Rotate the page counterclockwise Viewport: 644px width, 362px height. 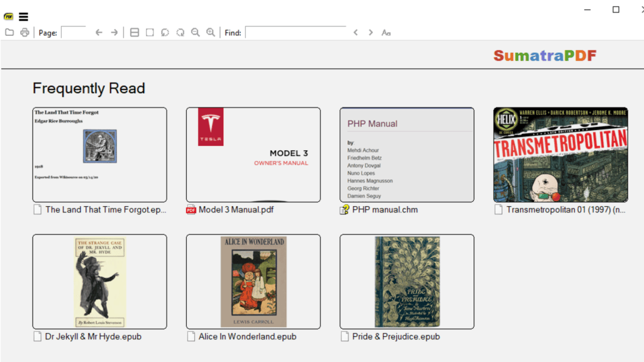pyautogui.click(x=164, y=32)
